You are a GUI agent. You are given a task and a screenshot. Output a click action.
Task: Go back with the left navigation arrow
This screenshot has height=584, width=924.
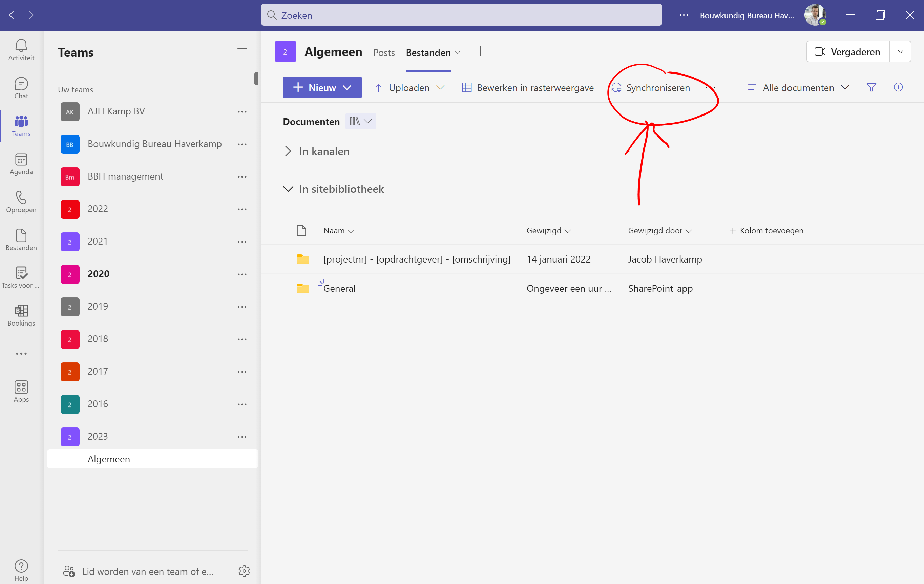pyautogui.click(x=12, y=15)
